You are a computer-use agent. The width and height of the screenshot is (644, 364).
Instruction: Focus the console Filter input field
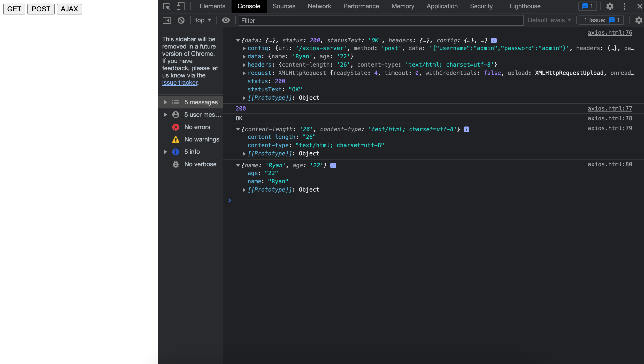click(381, 20)
